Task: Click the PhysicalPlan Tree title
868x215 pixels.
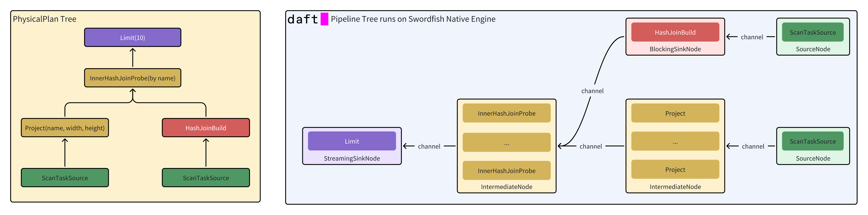Action: click(x=44, y=19)
